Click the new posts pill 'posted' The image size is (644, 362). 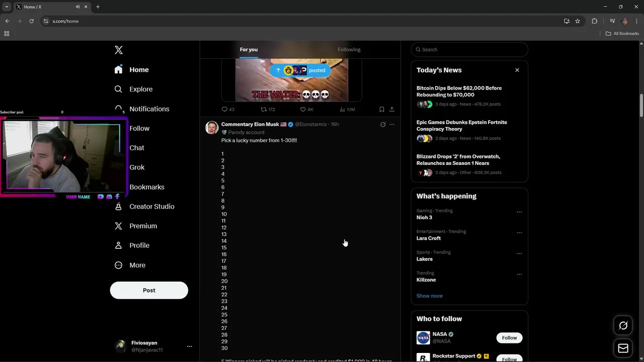click(300, 70)
